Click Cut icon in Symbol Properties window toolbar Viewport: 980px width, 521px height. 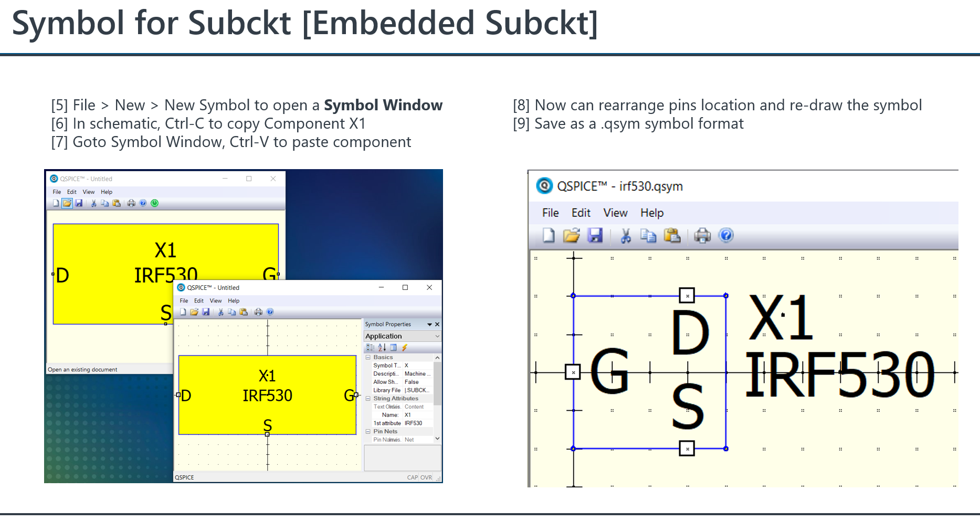(220, 312)
